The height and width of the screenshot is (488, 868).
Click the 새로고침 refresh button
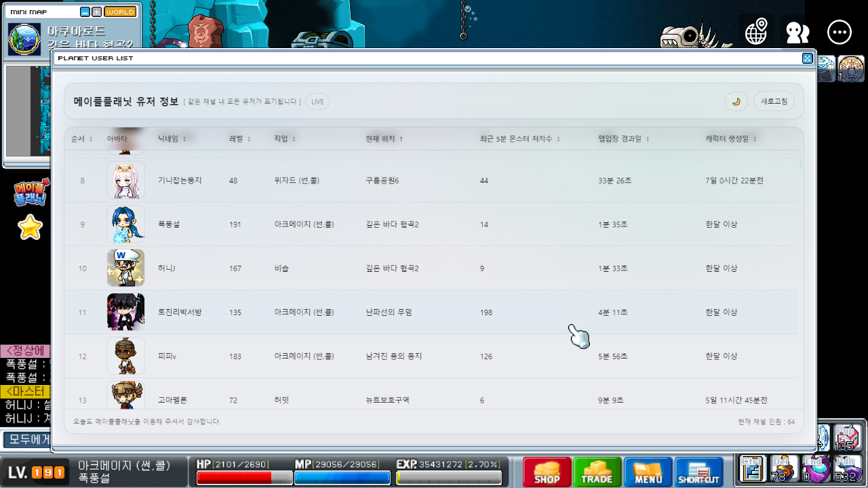click(x=774, y=102)
